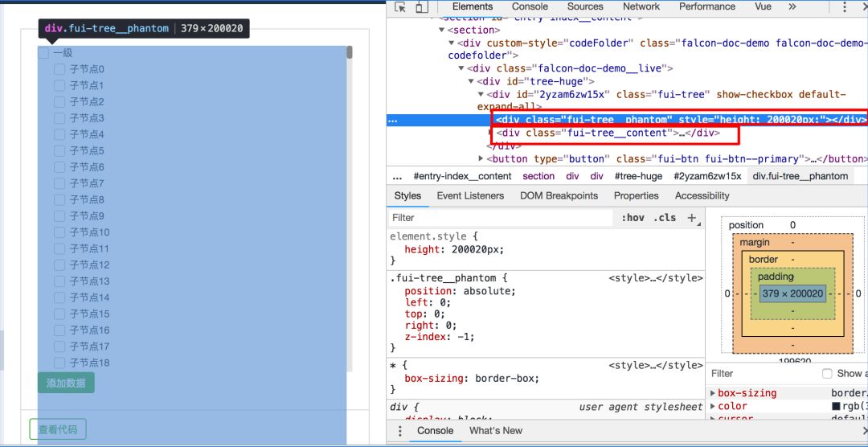Open the more tabs chevron in DevTools
This screenshot has width=868, height=447.
[792, 6]
